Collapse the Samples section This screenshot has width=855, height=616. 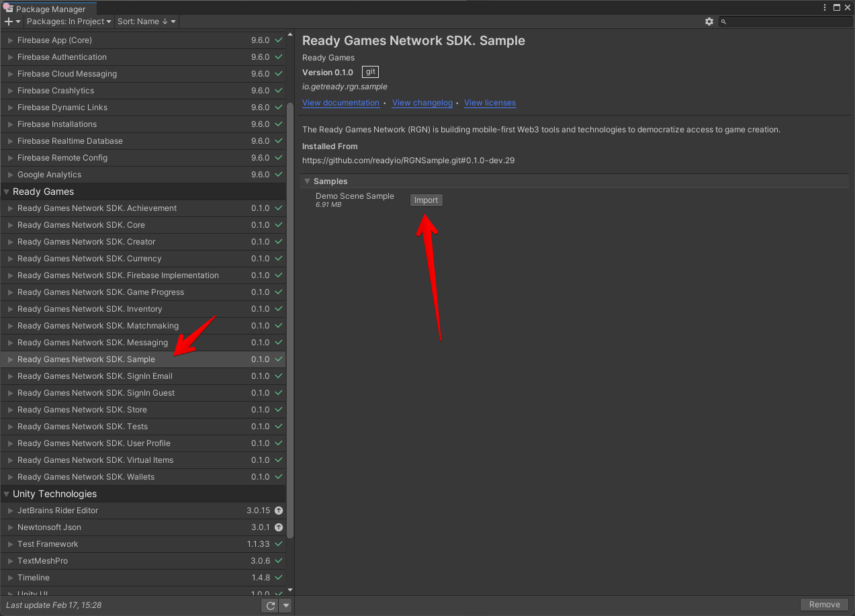click(x=307, y=181)
